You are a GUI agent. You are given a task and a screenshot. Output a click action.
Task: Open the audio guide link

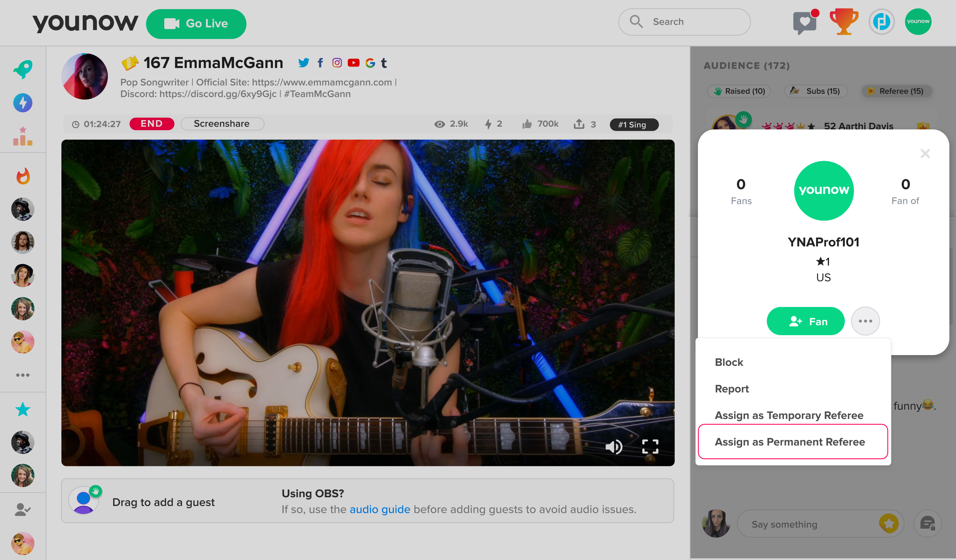point(380,509)
